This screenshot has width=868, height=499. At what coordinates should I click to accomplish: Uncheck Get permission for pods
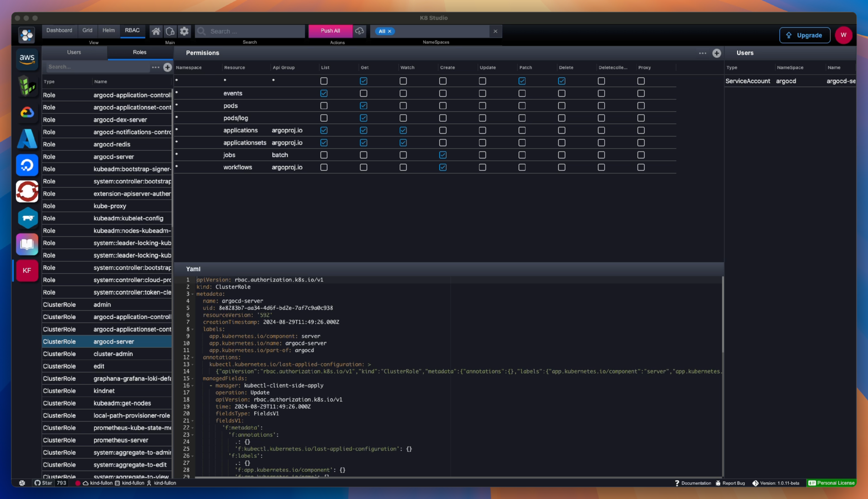pyautogui.click(x=363, y=106)
